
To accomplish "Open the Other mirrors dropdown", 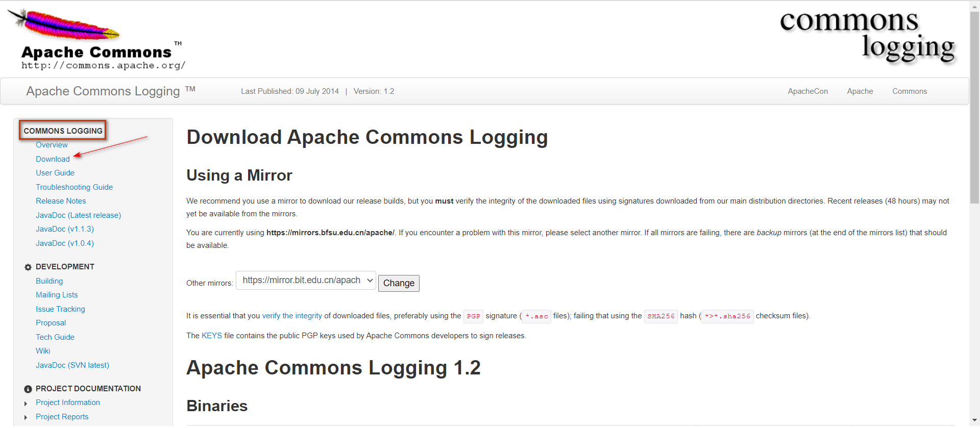I will 306,281.
